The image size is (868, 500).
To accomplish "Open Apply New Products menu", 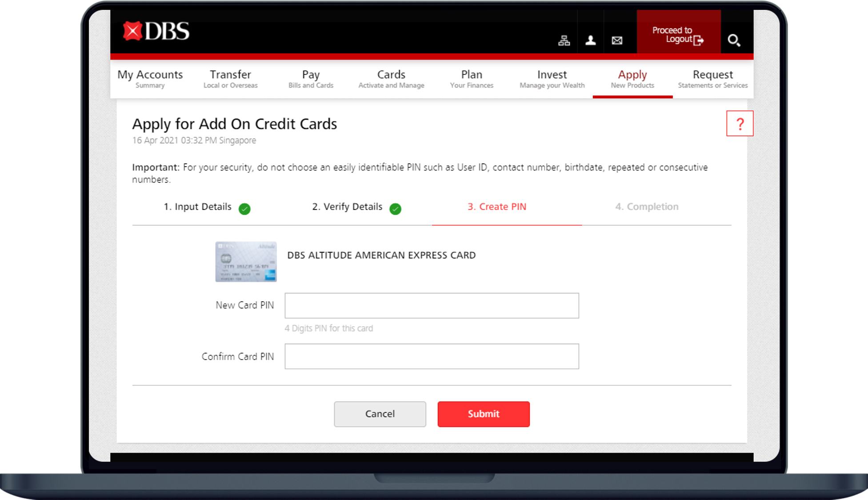I will pyautogui.click(x=632, y=79).
